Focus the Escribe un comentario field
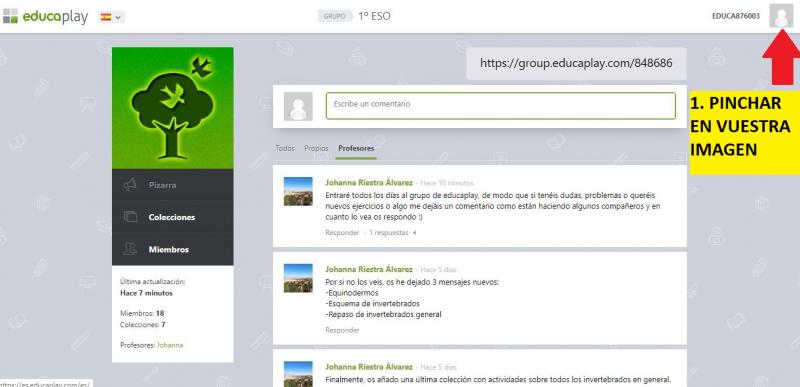This screenshot has width=800, height=387. tap(501, 106)
